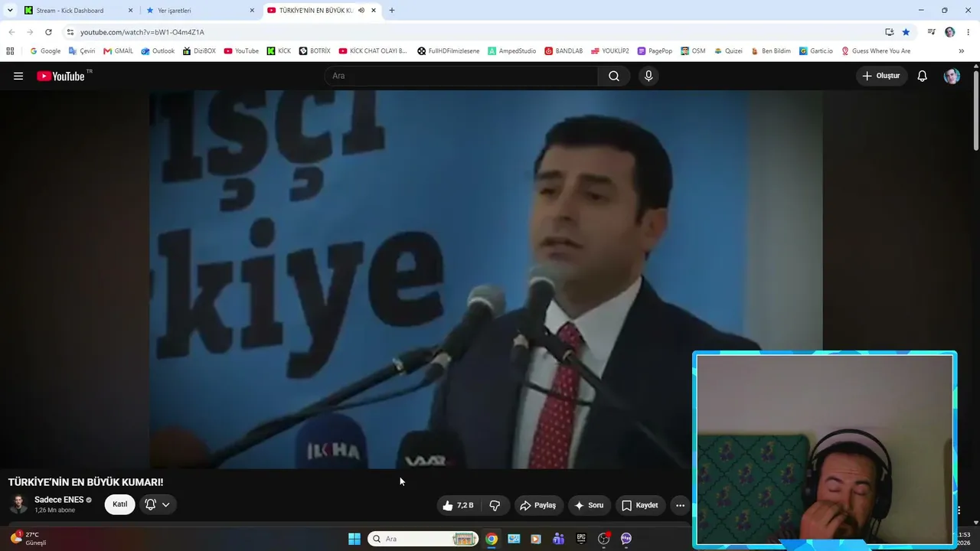Close the Yer işaretleri tab

(x=252, y=11)
